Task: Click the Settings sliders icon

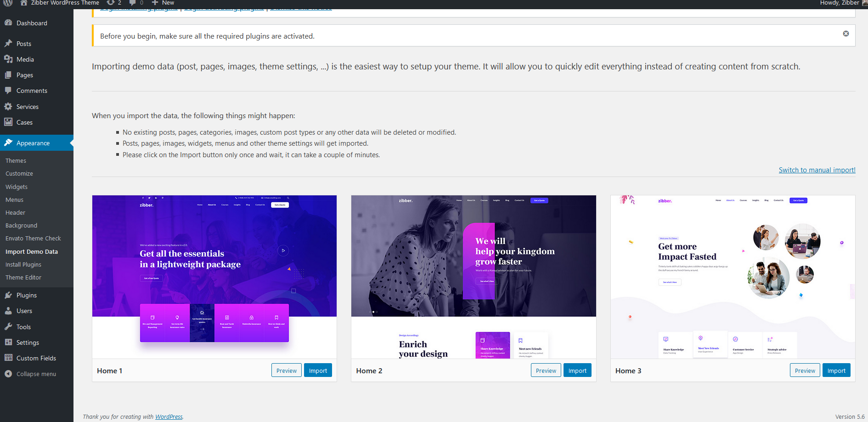Action: pos(8,342)
